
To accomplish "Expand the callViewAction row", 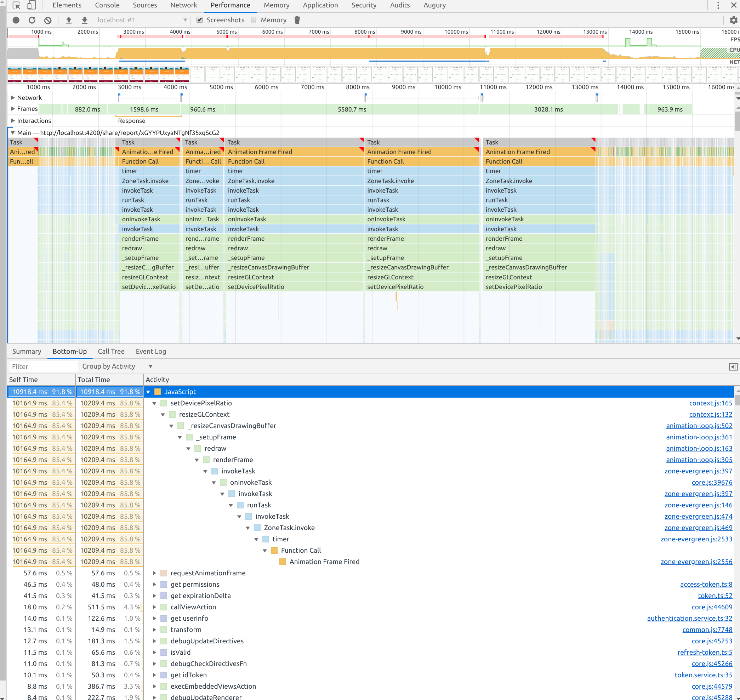I will pos(154,607).
